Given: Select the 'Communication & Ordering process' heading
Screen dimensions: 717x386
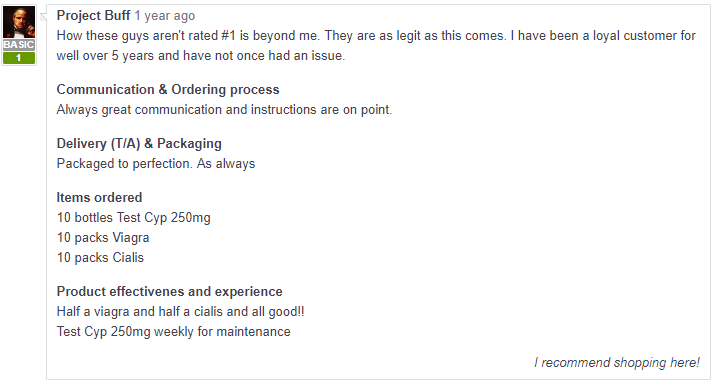Looking at the screenshot, I should [168, 90].
